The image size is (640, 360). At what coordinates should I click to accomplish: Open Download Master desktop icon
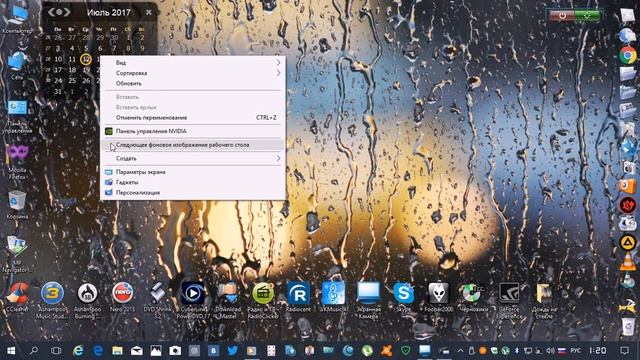click(228, 300)
